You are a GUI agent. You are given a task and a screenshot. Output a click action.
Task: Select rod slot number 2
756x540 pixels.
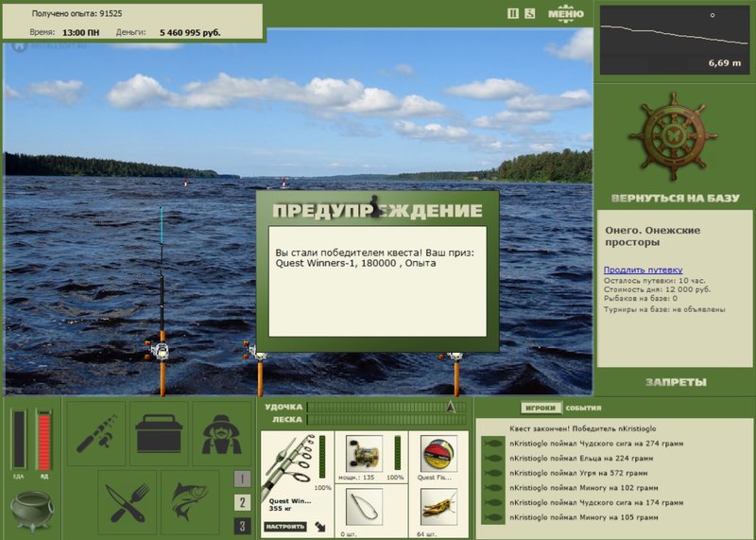(x=242, y=502)
